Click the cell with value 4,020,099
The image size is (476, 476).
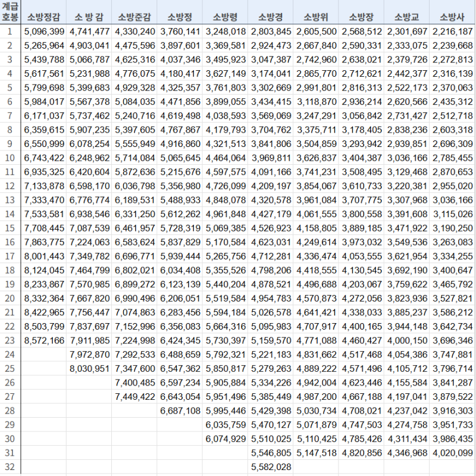tap(452, 453)
